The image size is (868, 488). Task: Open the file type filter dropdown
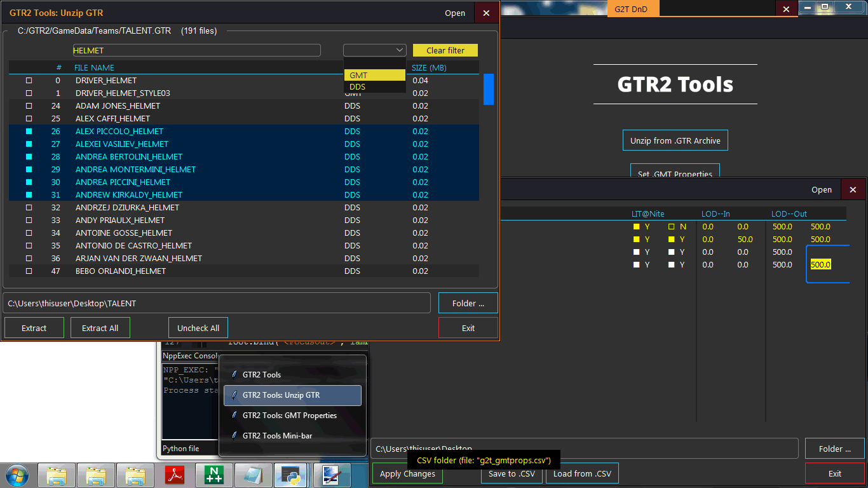[x=374, y=50]
